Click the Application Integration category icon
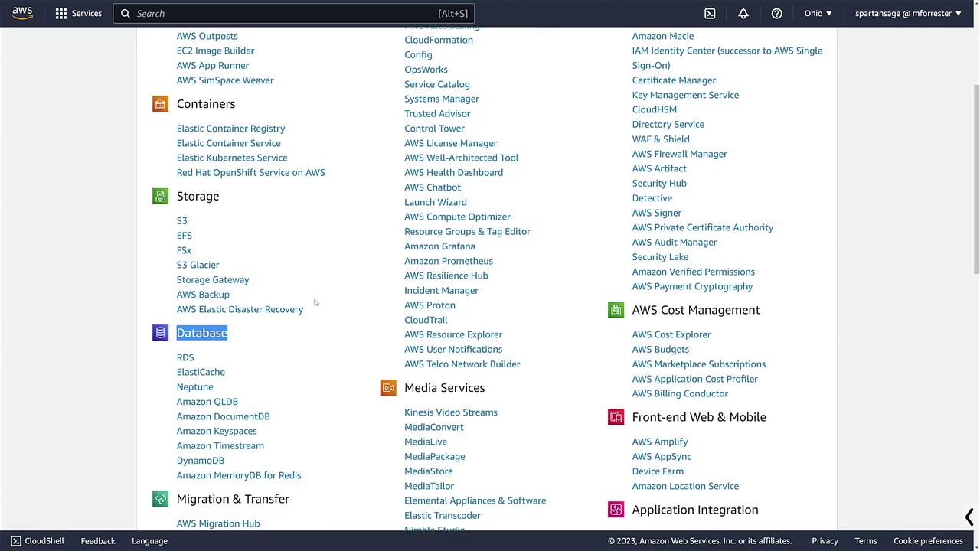 616,510
